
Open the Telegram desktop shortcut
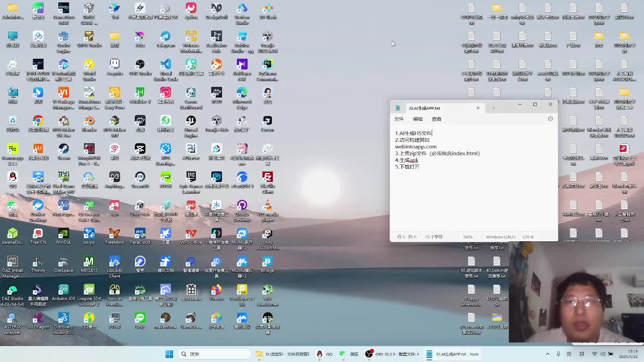click(x=166, y=37)
